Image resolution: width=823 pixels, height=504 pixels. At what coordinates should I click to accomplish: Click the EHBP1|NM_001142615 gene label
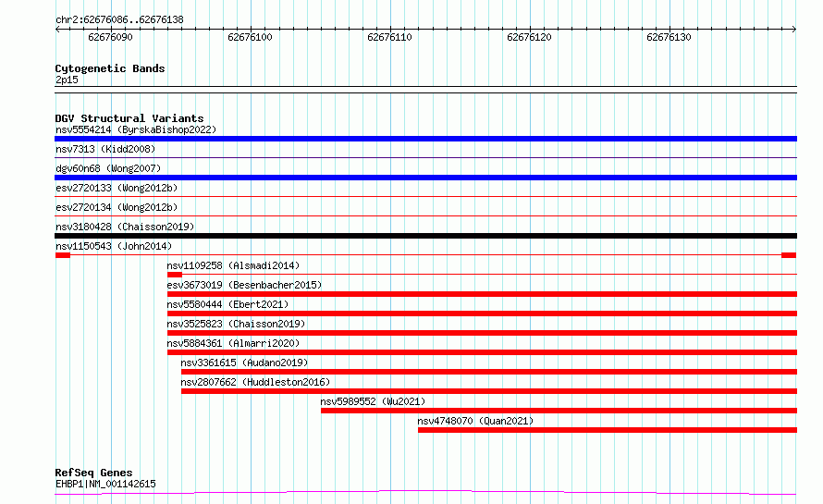coord(105,484)
